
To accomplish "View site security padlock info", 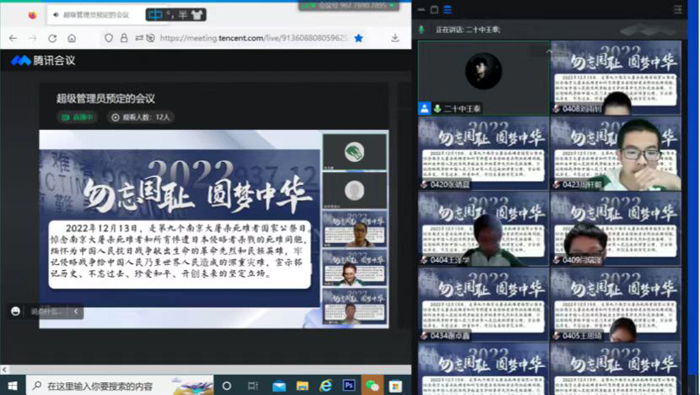I will 124,38.
